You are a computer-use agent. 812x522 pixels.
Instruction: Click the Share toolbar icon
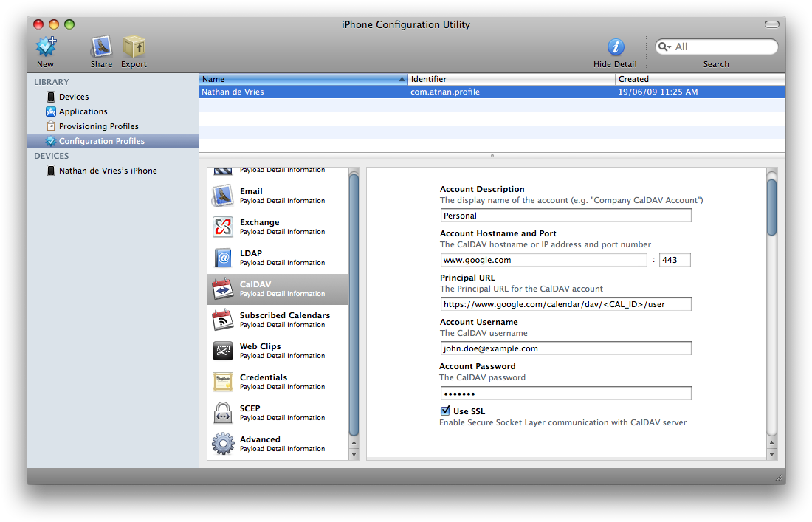tap(102, 47)
